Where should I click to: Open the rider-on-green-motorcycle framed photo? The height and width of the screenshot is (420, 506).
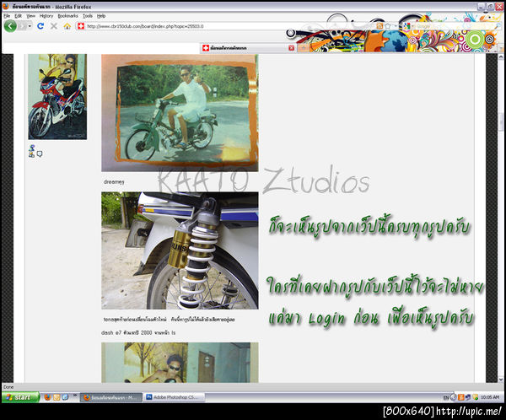pos(180,113)
